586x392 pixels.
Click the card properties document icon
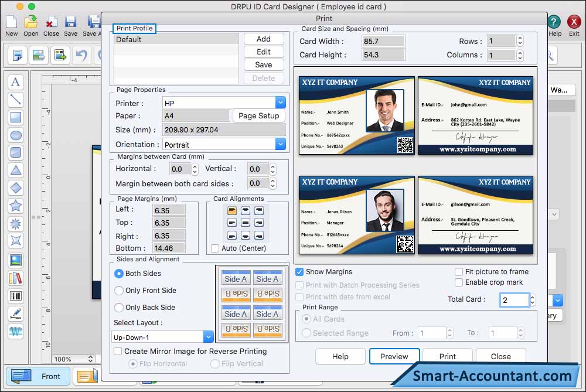[17, 55]
